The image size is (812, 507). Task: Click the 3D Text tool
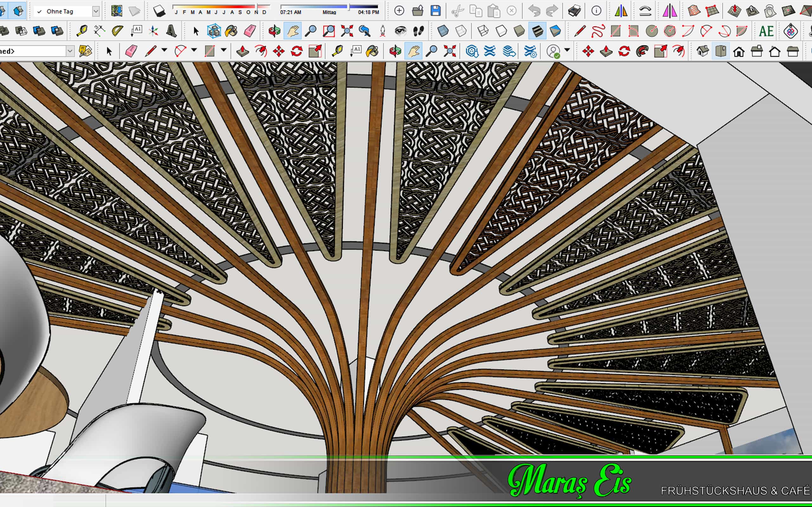click(x=172, y=31)
